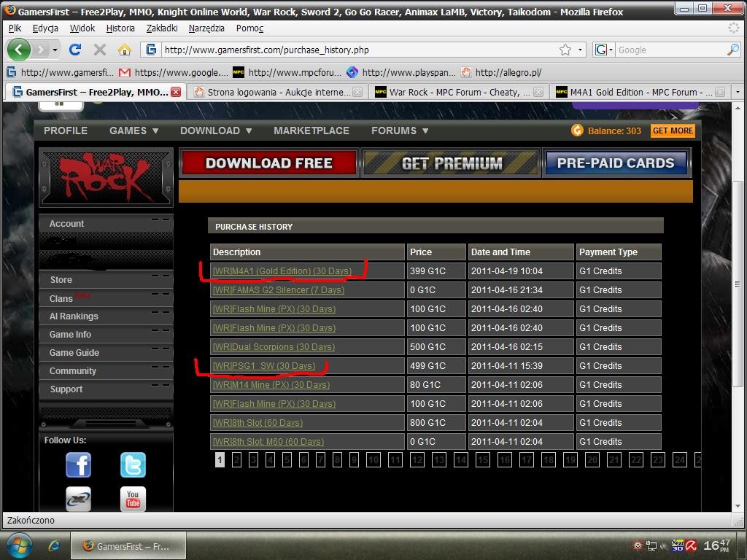Open the playspan bookmark
The image size is (747, 560).
400,72
